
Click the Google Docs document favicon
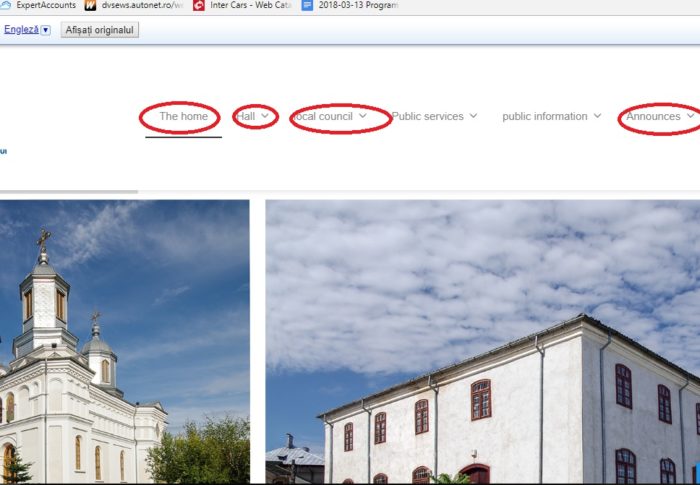click(307, 5)
